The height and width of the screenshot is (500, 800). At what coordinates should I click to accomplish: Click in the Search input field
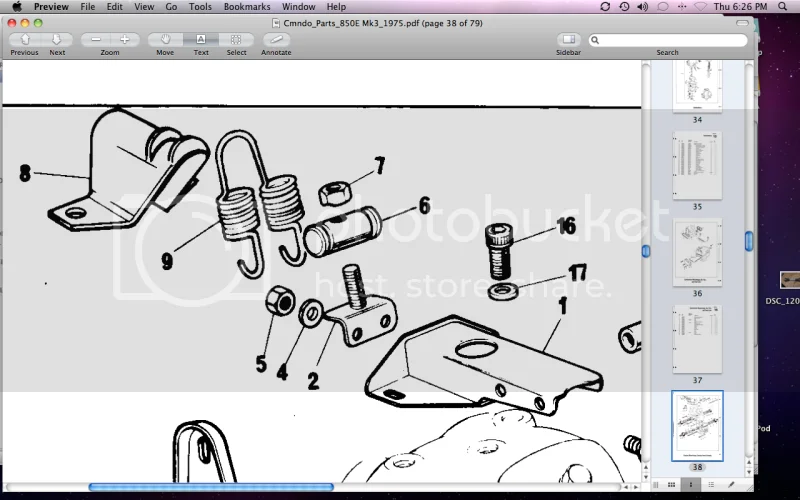(x=670, y=41)
